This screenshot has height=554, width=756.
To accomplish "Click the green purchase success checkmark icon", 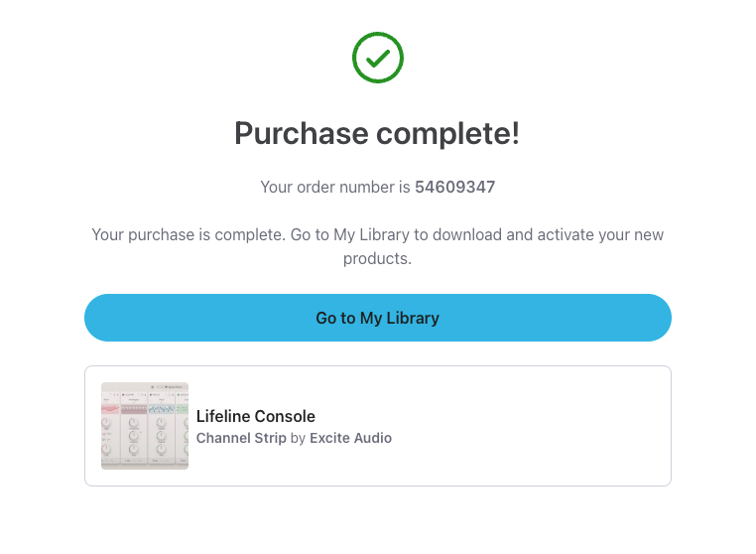I will coord(378,58).
